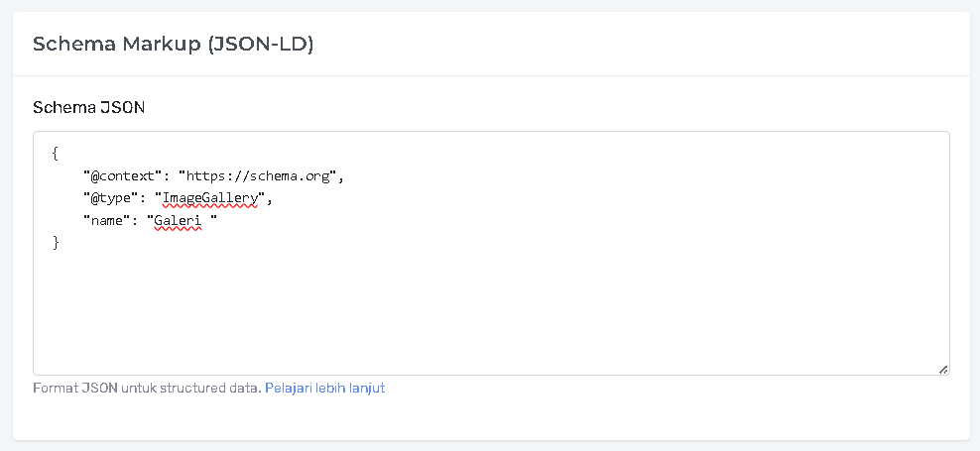
Task: Click the "Format JSON untuk structured data" hint
Action: coord(147,389)
